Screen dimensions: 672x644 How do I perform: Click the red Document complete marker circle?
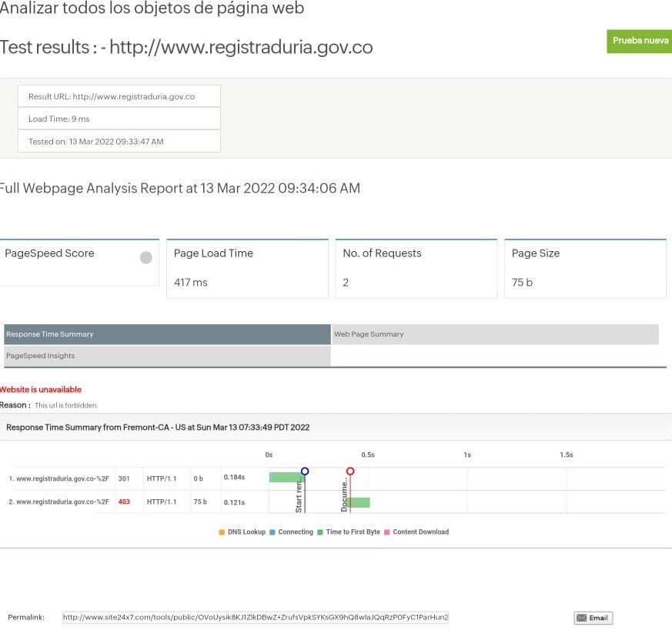coord(350,471)
